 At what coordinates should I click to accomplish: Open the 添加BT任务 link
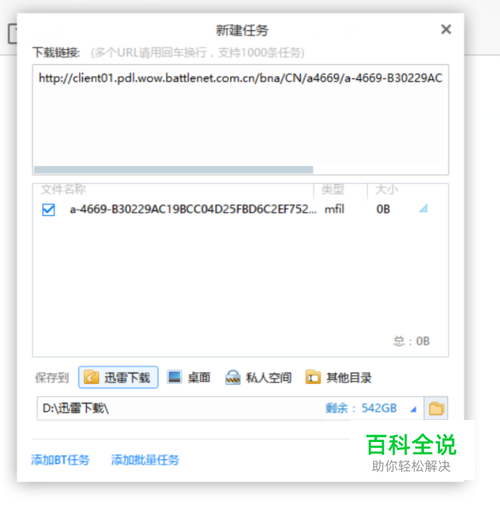[60, 460]
